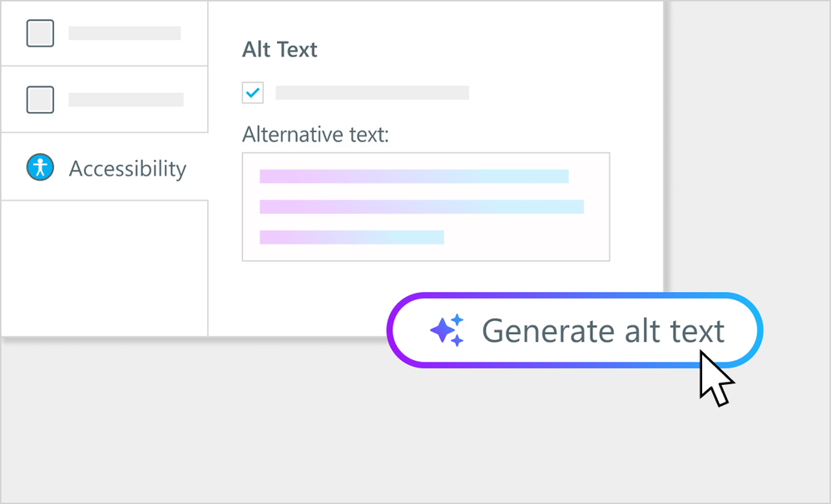The height and width of the screenshot is (504, 831).
Task: Tick the second sidebar checkbox
Action: coord(41,100)
